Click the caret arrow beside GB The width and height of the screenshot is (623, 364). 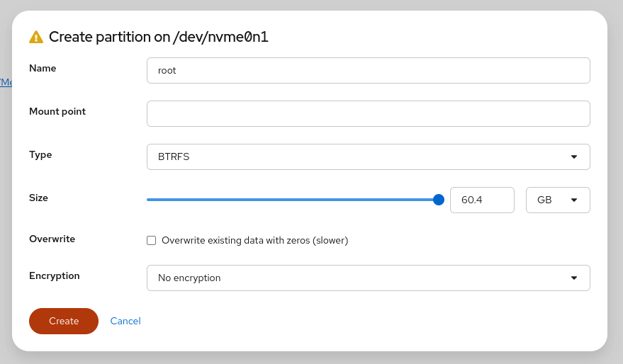click(573, 200)
